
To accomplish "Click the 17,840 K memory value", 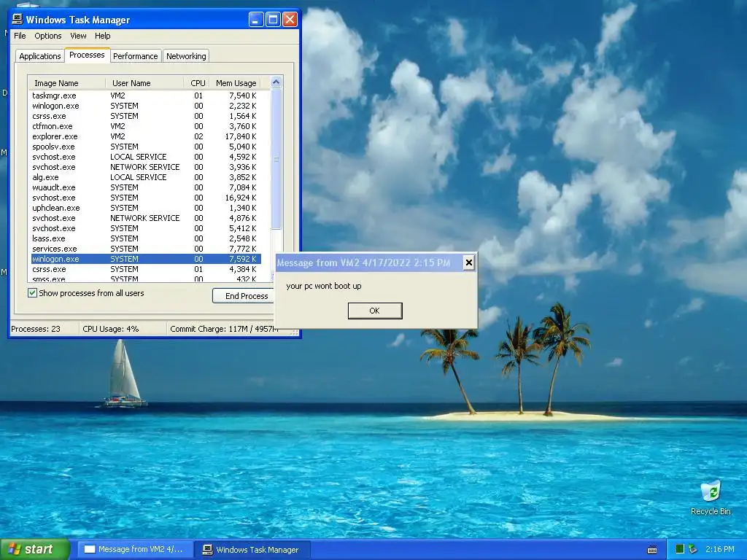I will (x=241, y=136).
